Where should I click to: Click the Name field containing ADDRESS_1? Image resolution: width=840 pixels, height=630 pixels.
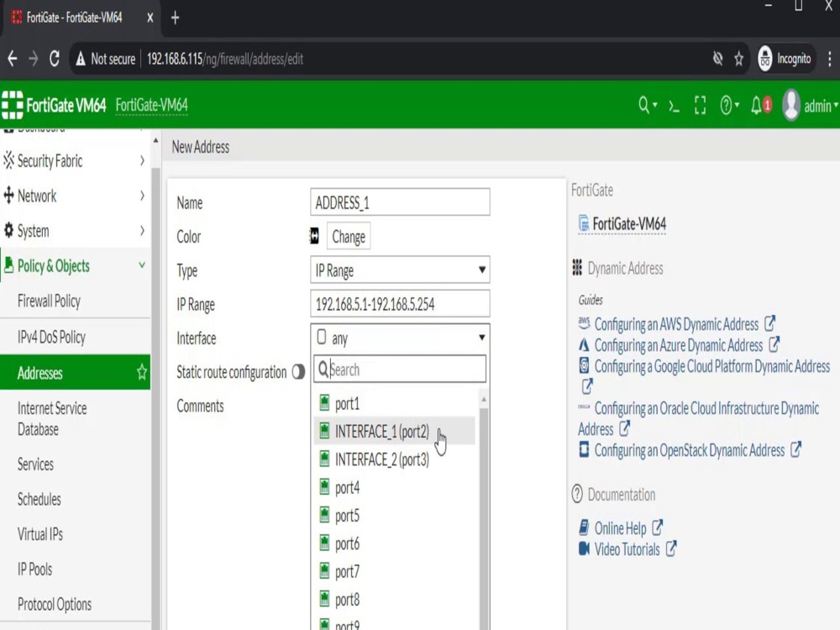coord(400,202)
